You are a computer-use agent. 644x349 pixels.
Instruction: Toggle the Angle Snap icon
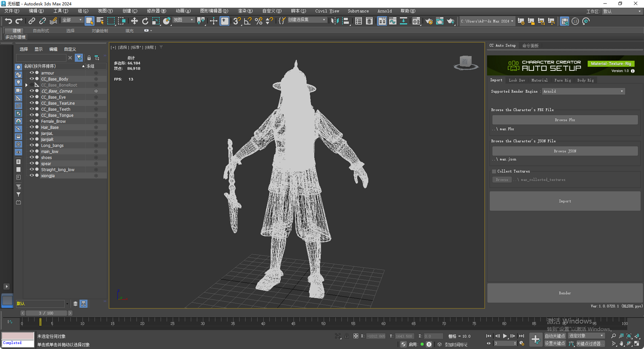(x=248, y=21)
